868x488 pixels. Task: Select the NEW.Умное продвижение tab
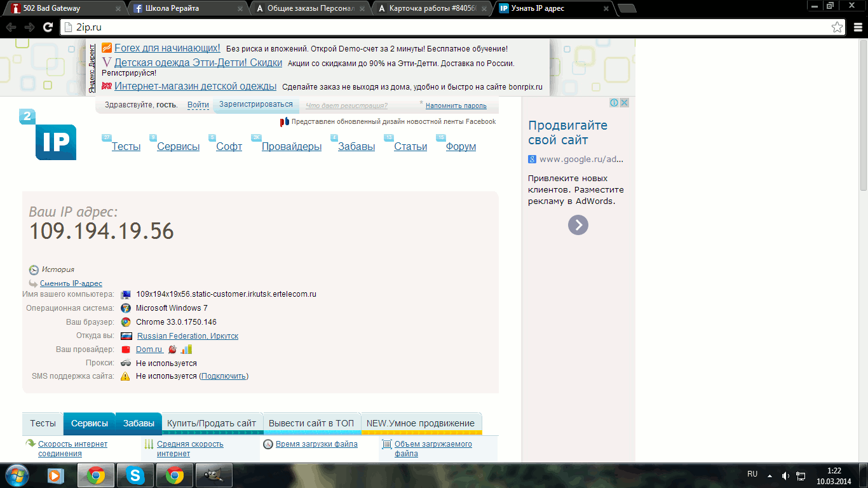pos(421,423)
